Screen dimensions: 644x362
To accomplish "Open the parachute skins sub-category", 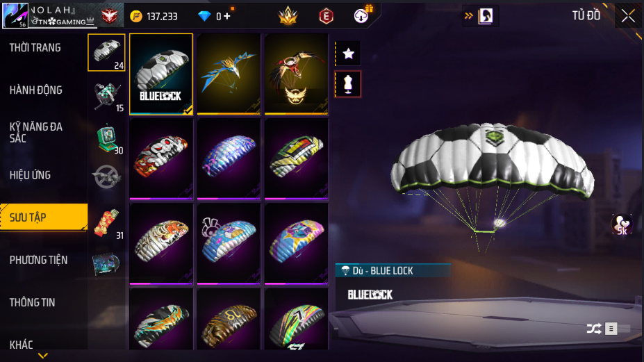I will tap(106, 53).
